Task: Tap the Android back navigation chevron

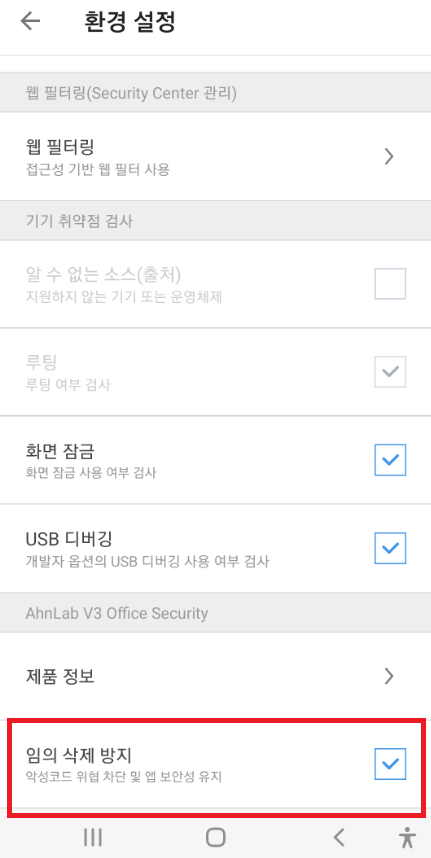Action: 339,837
